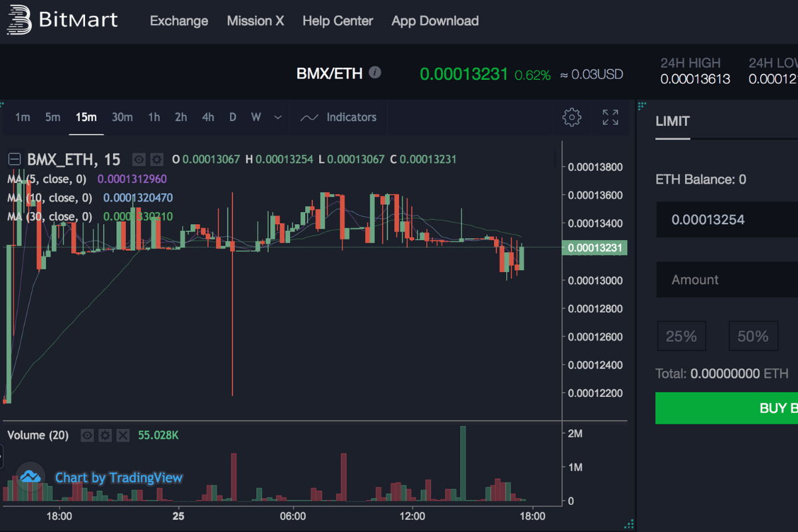Click the TradingView cloud logo

(31, 477)
